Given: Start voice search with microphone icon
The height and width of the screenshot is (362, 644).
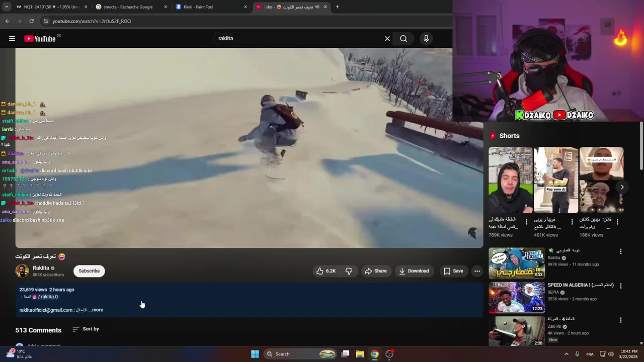Looking at the screenshot, I should point(426,39).
